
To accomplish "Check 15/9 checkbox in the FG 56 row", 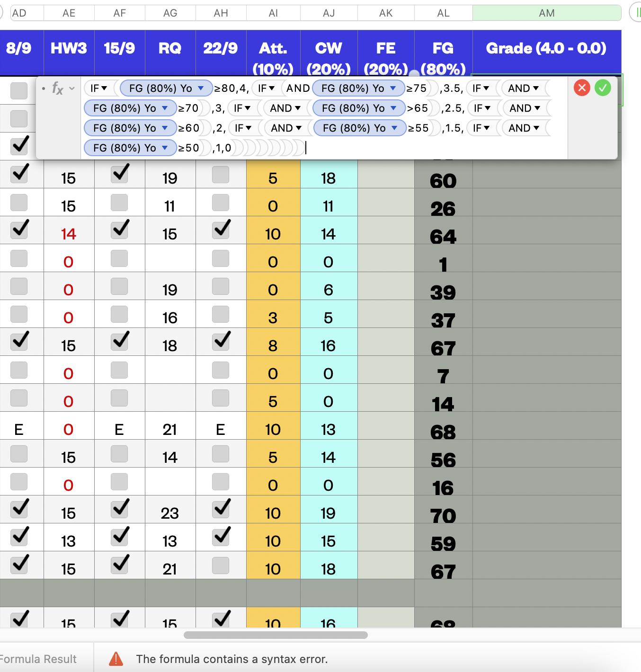I will coord(119,454).
